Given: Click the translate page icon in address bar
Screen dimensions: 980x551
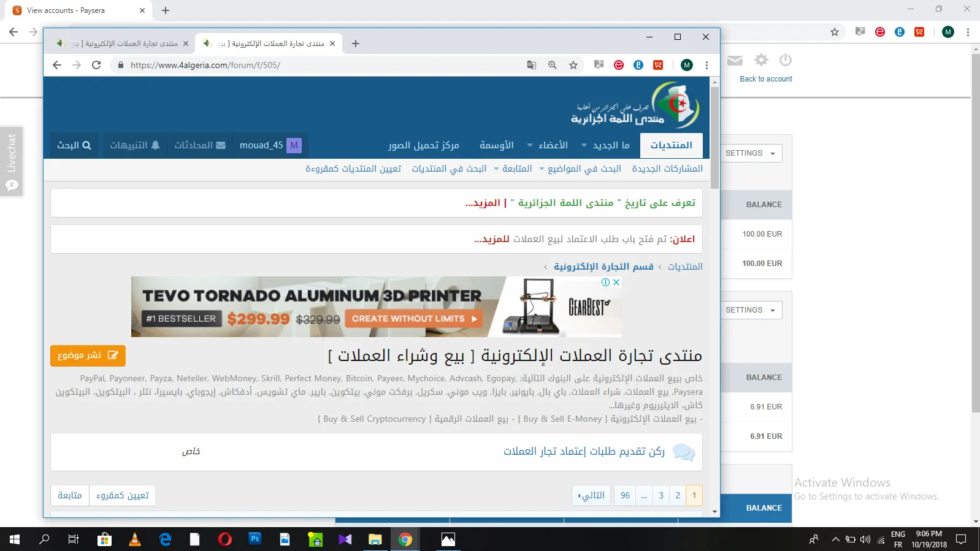Looking at the screenshot, I should pos(532,65).
